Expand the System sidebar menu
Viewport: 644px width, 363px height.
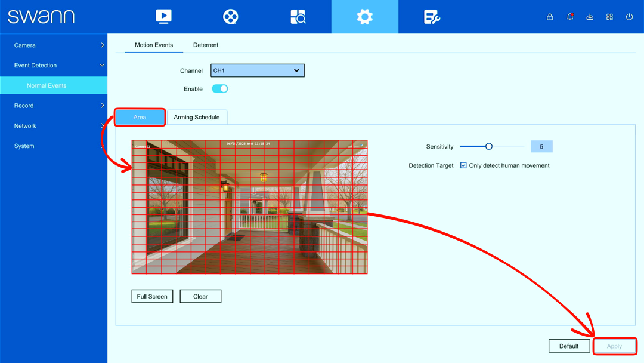click(54, 146)
